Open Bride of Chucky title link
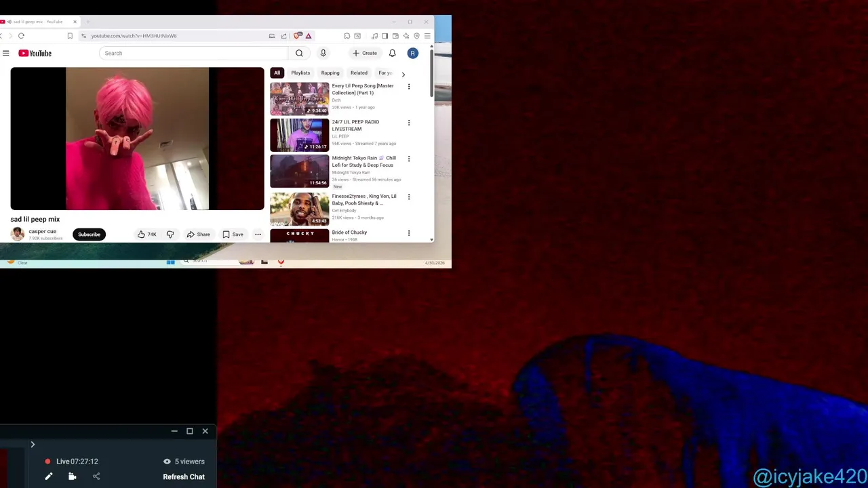Viewport: 868px width, 488px height. tap(349, 232)
